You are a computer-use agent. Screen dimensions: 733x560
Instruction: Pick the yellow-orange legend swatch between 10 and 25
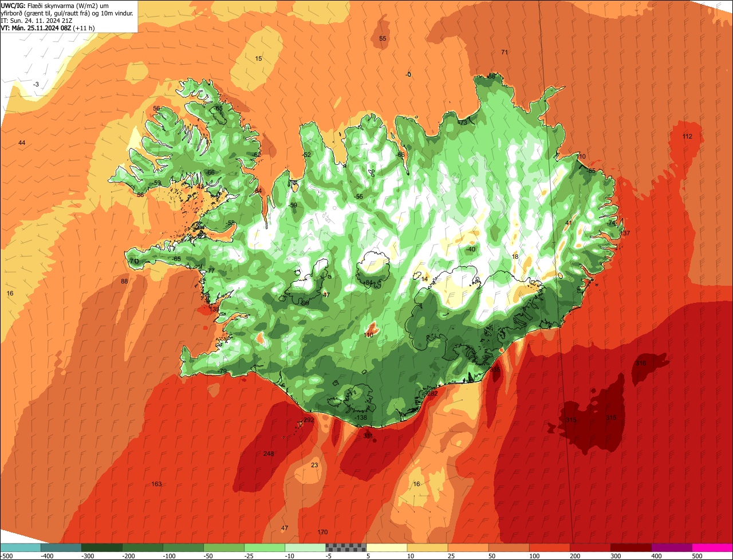[427, 547]
